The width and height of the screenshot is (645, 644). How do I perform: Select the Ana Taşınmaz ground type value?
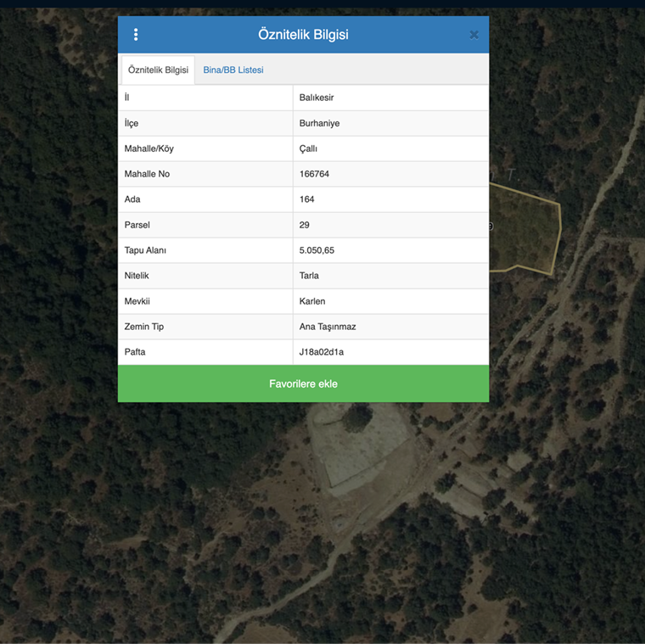tap(328, 327)
